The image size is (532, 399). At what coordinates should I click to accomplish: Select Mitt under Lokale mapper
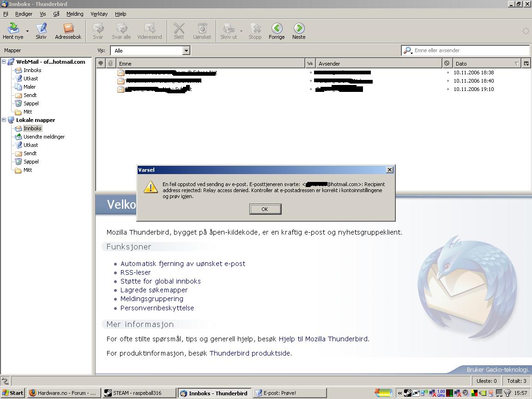click(x=28, y=170)
